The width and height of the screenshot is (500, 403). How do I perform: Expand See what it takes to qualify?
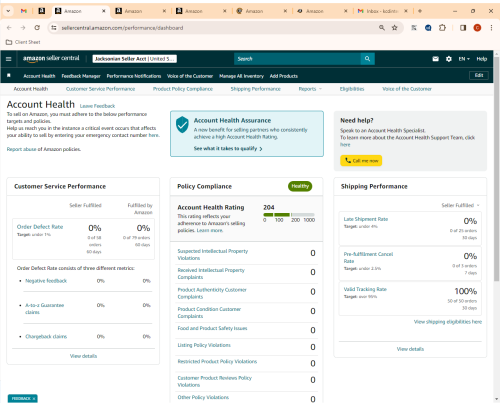click(x=228, y=148)
